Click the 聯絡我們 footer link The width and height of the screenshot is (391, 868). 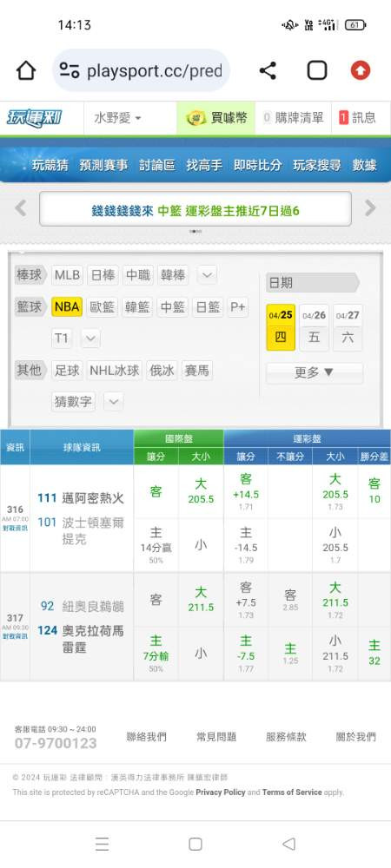(x=146, y=737)
